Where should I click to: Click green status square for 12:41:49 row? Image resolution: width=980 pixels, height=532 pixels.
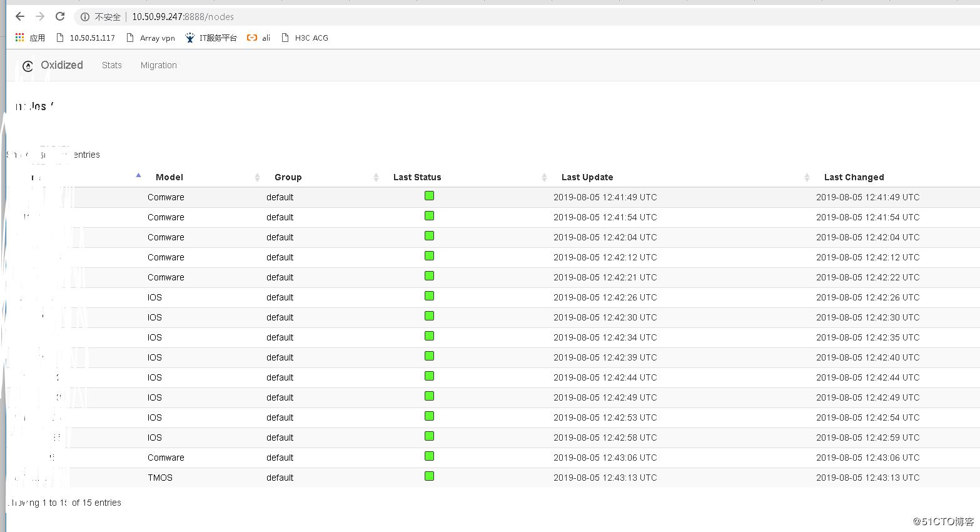coord(429,196)
